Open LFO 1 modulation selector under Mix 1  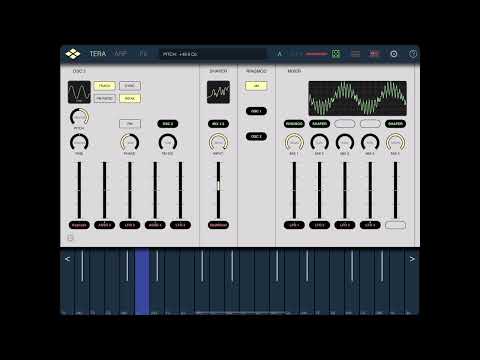point(294,225)
